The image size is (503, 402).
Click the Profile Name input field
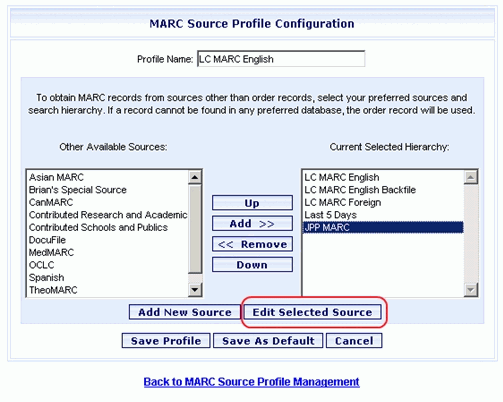pos(281,59)
